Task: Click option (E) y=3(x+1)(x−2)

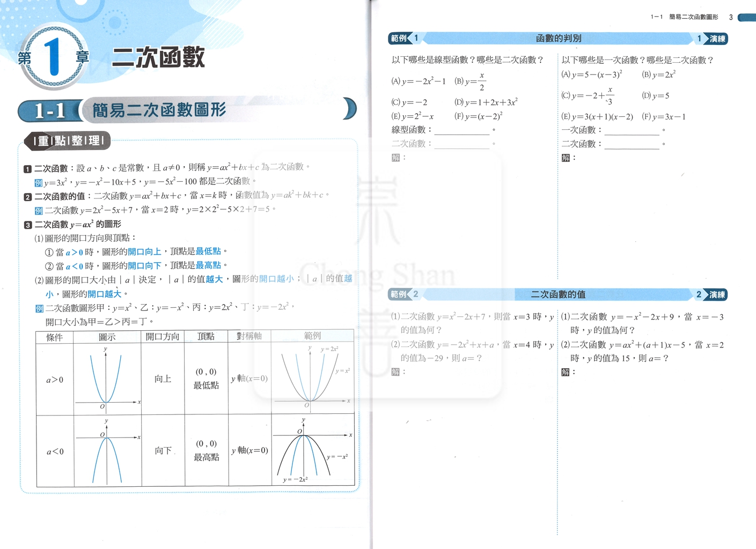Action: click(x=597, y=117)
